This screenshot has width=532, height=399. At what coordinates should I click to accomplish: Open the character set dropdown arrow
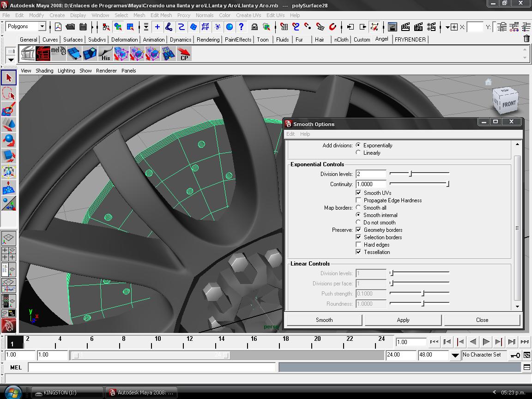(455, 355)
